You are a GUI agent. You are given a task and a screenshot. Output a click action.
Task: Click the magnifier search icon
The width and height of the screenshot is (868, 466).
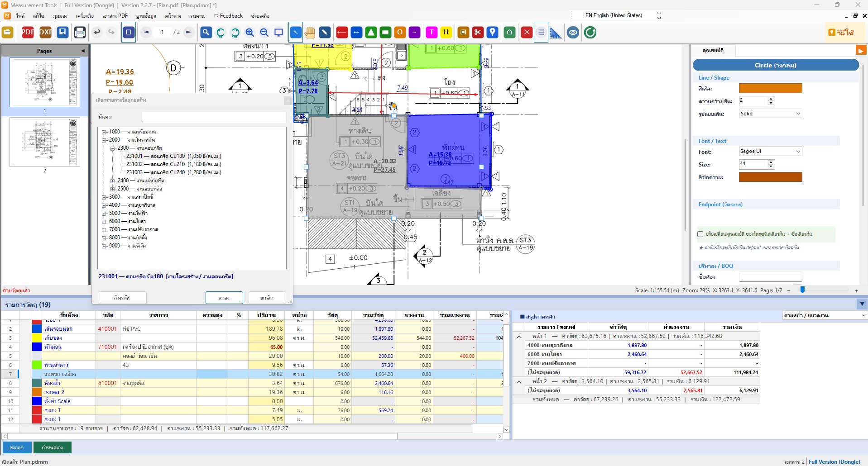tap(206, 32)
